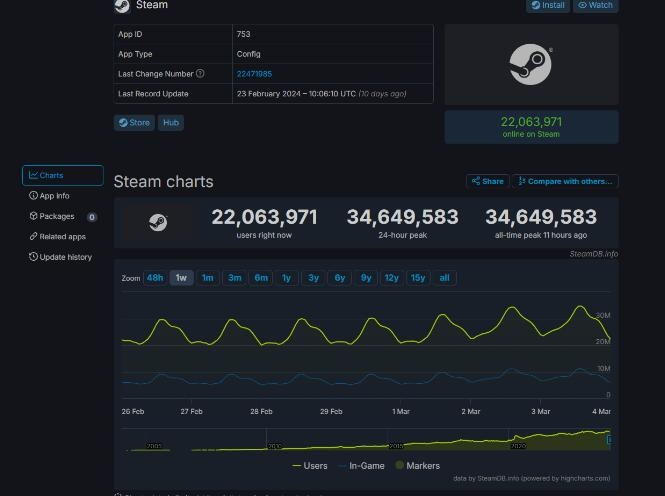
Task: Click the SteamDB.info credit above the chart
Action: pos(593,254)
